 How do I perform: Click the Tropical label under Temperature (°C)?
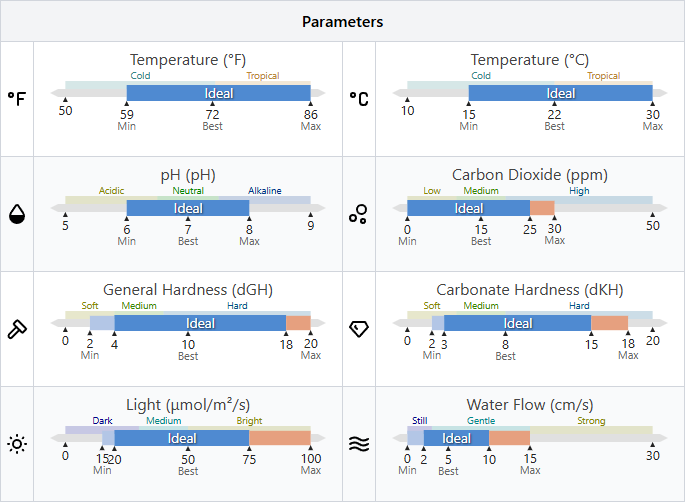pyautogui.click(x=603, y=76)
